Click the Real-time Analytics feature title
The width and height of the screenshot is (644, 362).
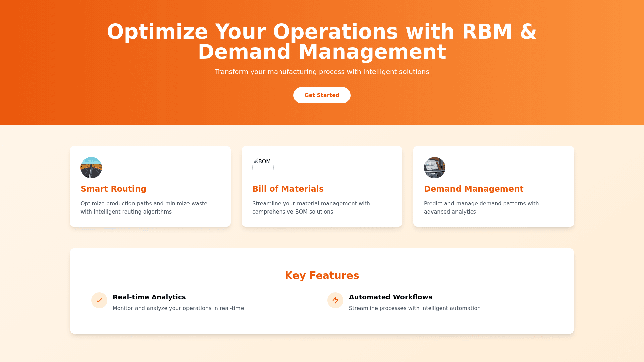pyautogui.click(x=149, y=297)
